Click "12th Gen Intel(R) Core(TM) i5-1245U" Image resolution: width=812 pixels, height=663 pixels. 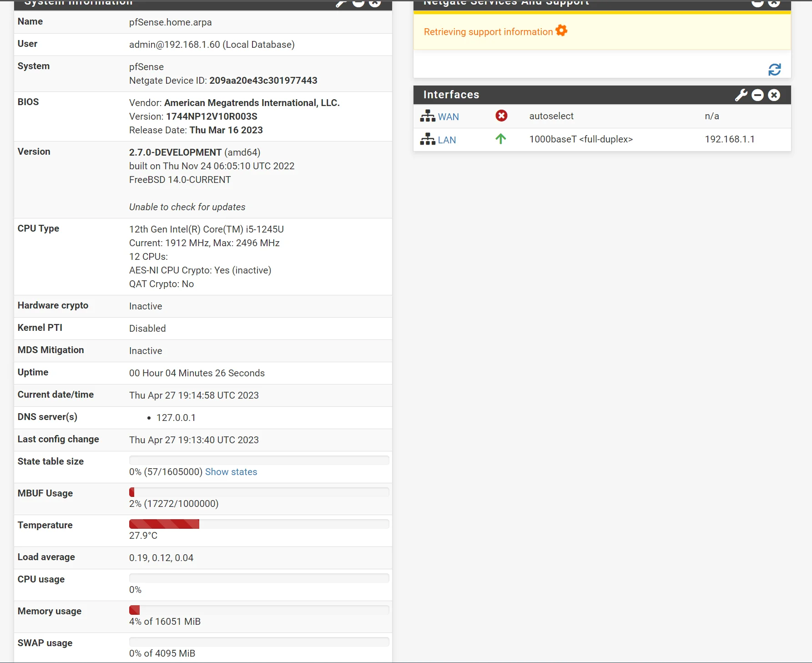(207, 229)
